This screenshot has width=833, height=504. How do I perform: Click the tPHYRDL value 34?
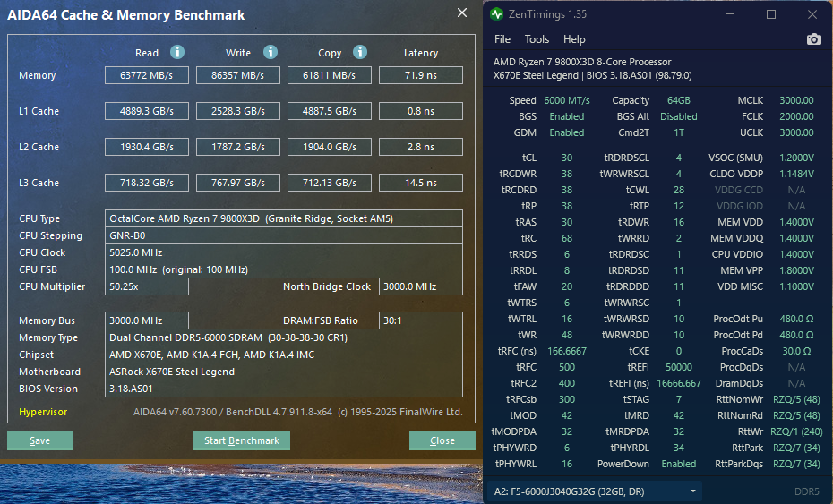tap(679, 448)
